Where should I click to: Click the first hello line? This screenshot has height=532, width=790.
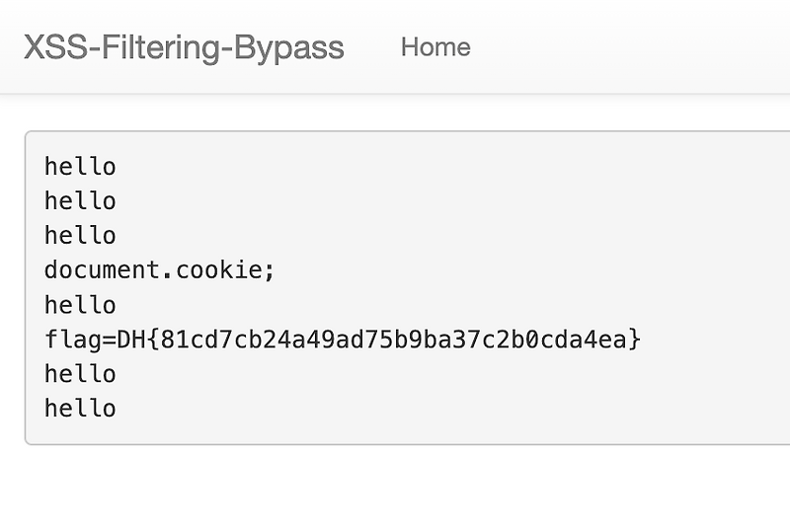tap(81, 166)
